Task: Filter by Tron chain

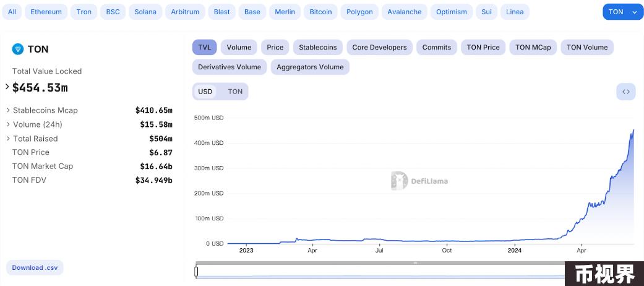Action: 84,12
